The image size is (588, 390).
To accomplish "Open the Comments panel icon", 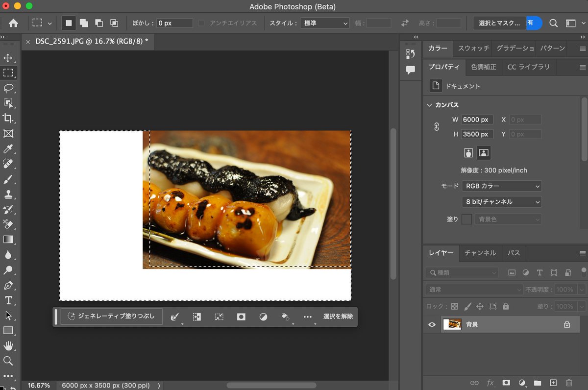I will point(411,71).
